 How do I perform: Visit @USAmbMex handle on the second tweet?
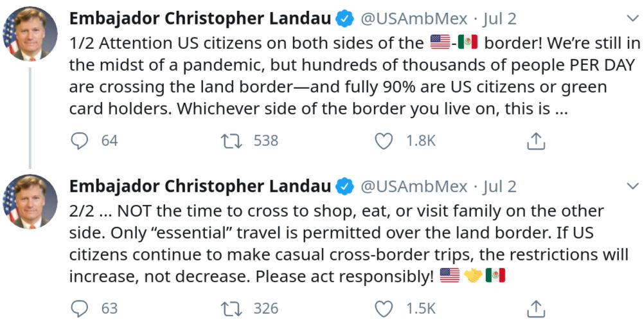[414, 186]
